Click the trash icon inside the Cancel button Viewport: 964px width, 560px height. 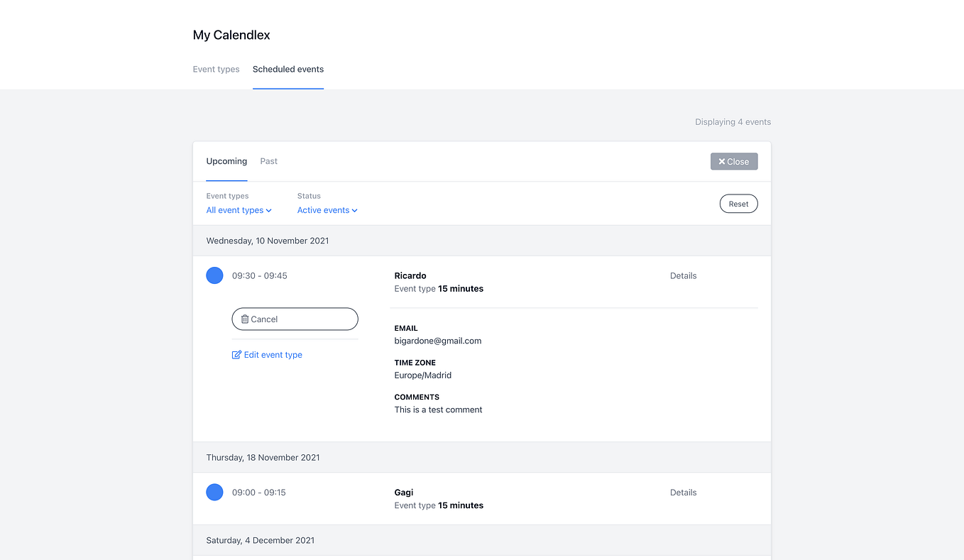click(x=244, y=319)
